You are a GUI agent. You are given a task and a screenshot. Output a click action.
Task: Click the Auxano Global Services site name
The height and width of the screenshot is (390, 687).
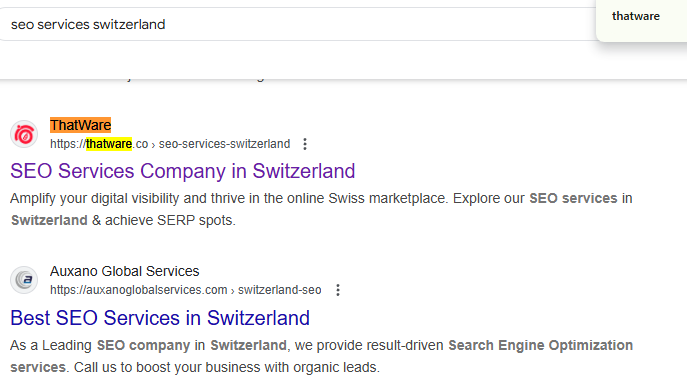pyautogui.click(x=124, y=271)
